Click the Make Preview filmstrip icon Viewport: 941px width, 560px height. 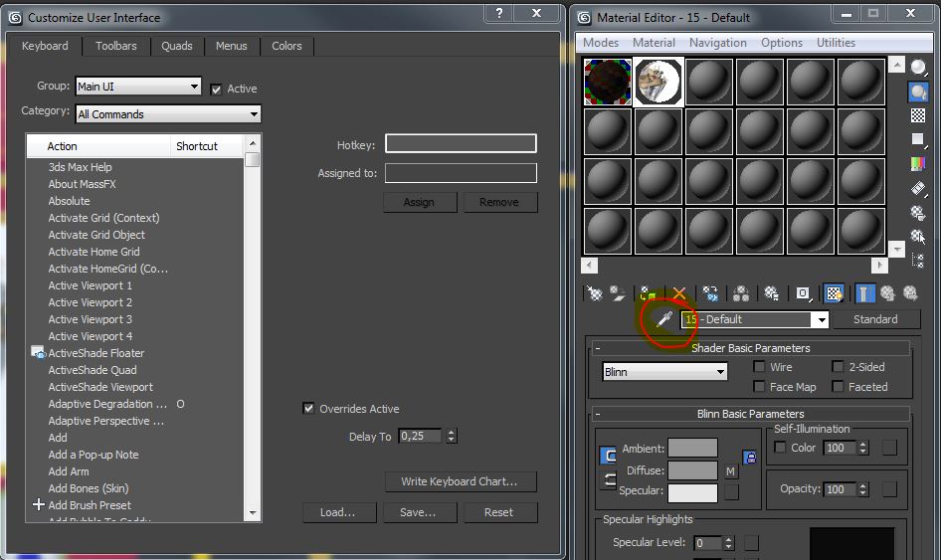pyautogui.click(x=918, y=188)
